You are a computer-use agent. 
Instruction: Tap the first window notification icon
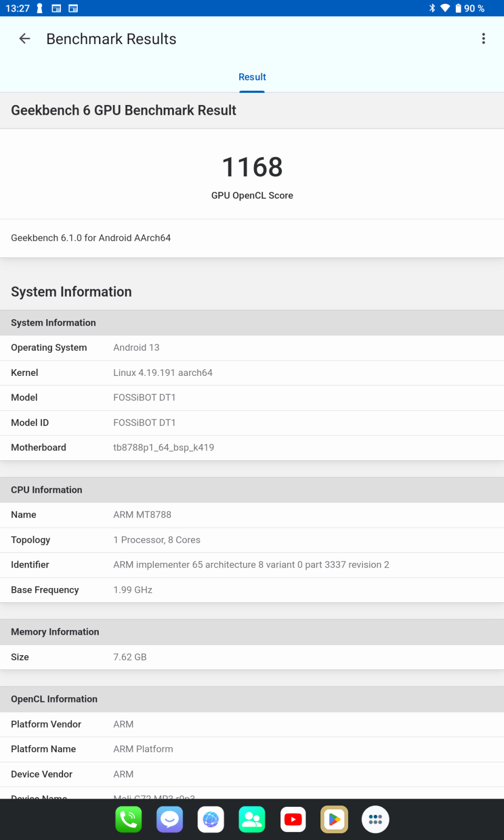coord(56,8)
